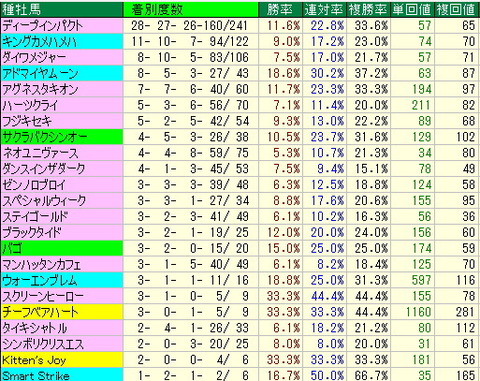Screen dimensions: 480x381
Task: Select the スペシャルウィーク sire name
Action: [44, 201]
